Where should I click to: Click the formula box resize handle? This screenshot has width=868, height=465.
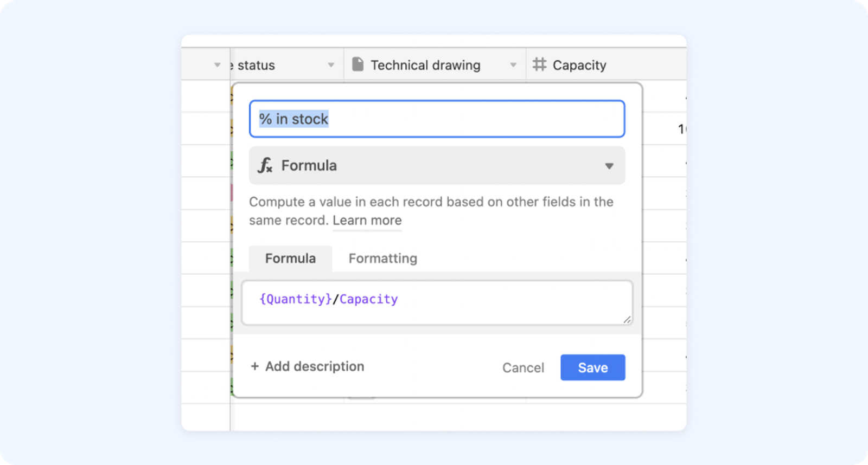627,320
